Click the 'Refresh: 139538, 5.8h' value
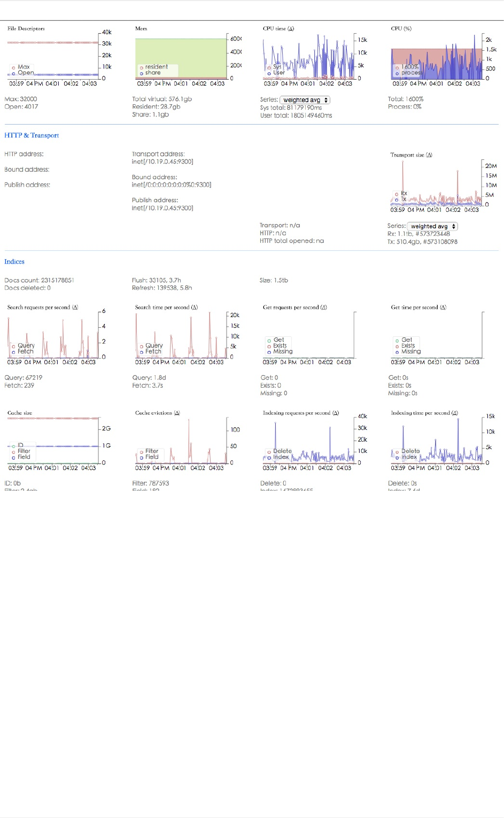 click(162, 288)
